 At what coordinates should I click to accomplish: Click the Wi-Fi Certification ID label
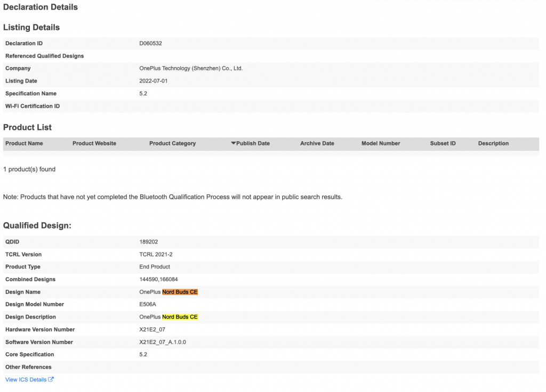click(33, 106)
